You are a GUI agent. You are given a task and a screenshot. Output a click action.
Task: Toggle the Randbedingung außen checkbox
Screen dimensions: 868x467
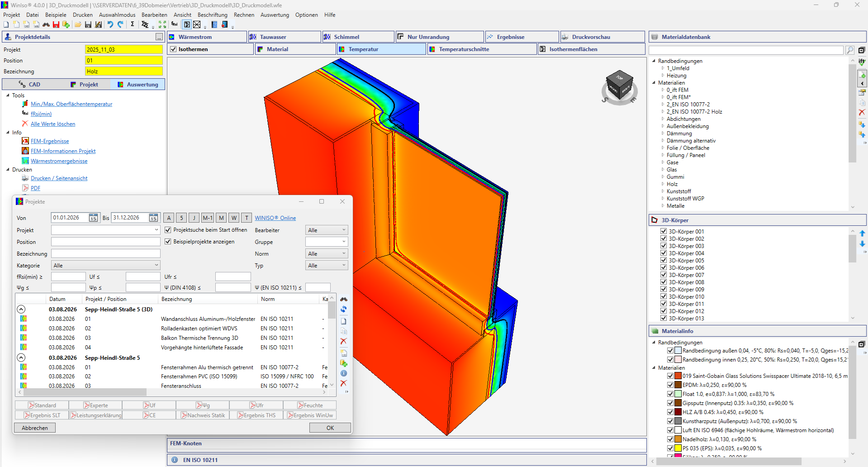coord(670,351)
